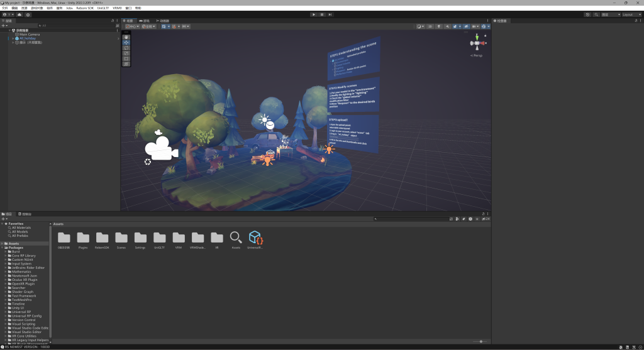Open the Undo History clock icon
Image resolution: width=644 pixels, height=350 pixels.
point(587,14)
